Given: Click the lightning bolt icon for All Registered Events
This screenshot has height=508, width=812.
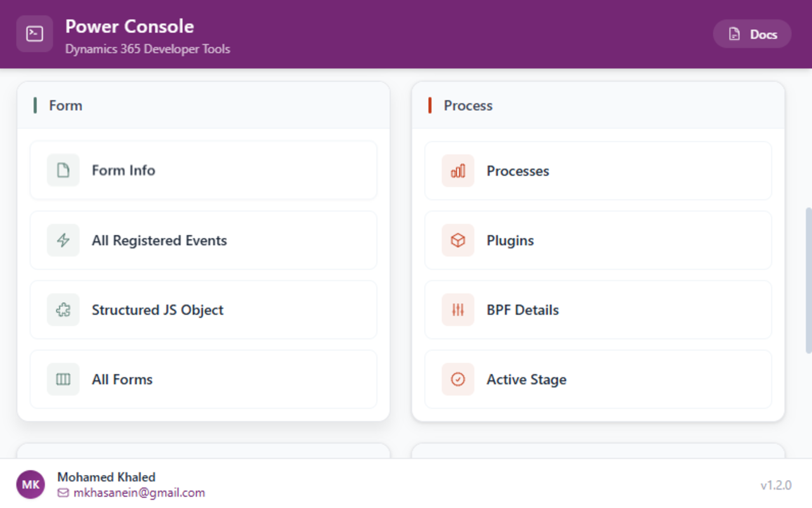Looking at the screenshot, I should pos(63,240).
